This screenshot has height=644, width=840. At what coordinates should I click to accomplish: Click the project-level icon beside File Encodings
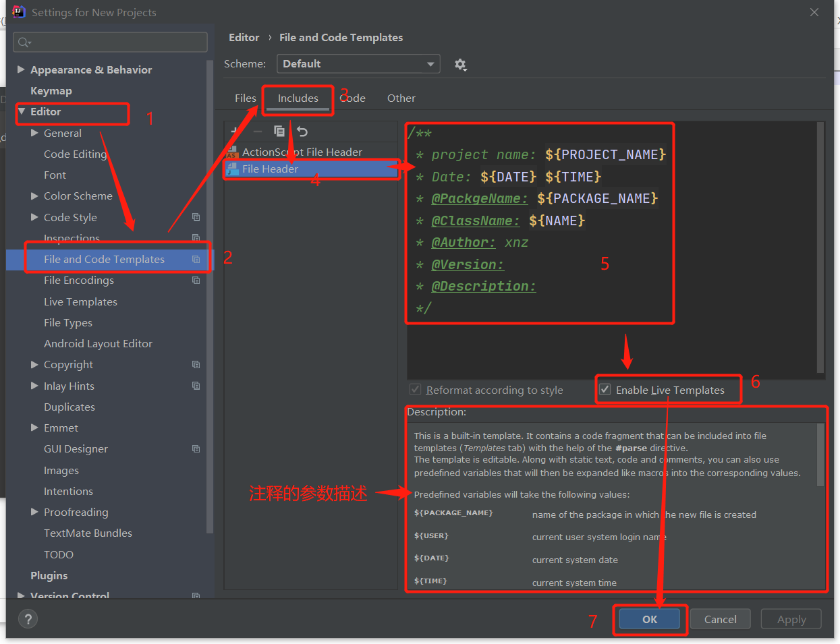tap(196, 280)
